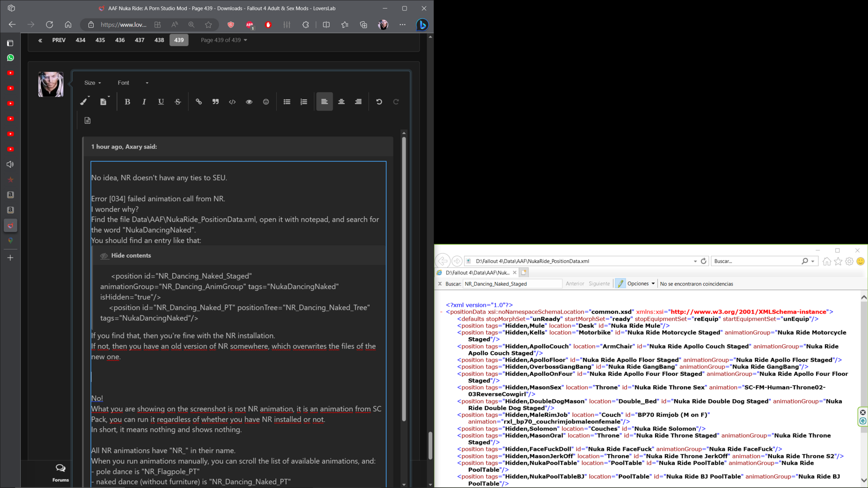Open the Internet Explorer search provider dropdown
Viewport: 868px width, 488px height.
click(x=813, y=261)
